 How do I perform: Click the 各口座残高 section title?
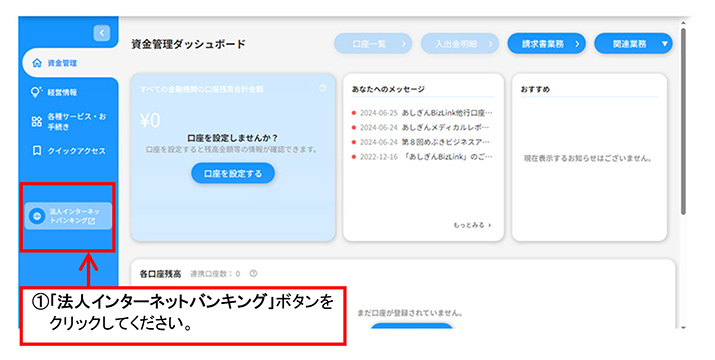coord(160,274)
